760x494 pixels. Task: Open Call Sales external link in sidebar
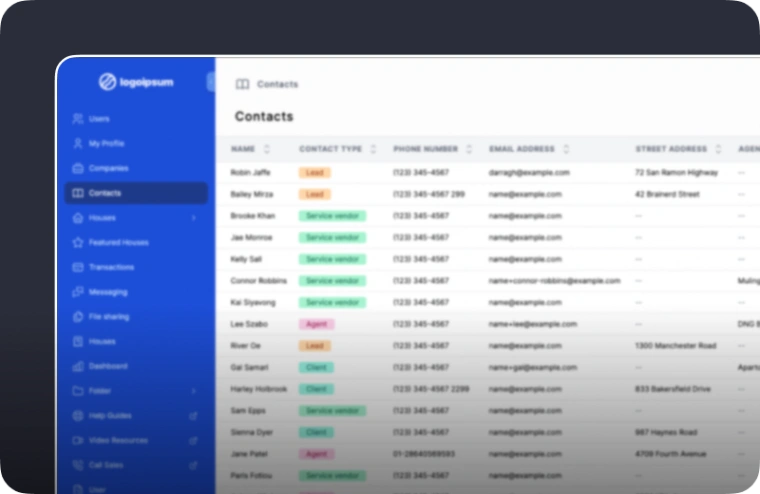pos(193,465)
